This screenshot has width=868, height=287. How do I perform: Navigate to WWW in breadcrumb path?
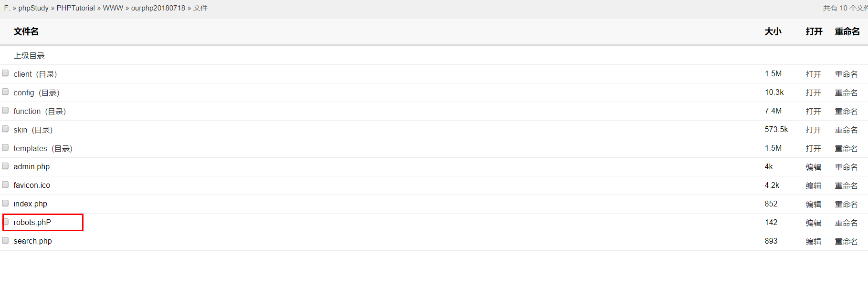[x=113, y=8]
